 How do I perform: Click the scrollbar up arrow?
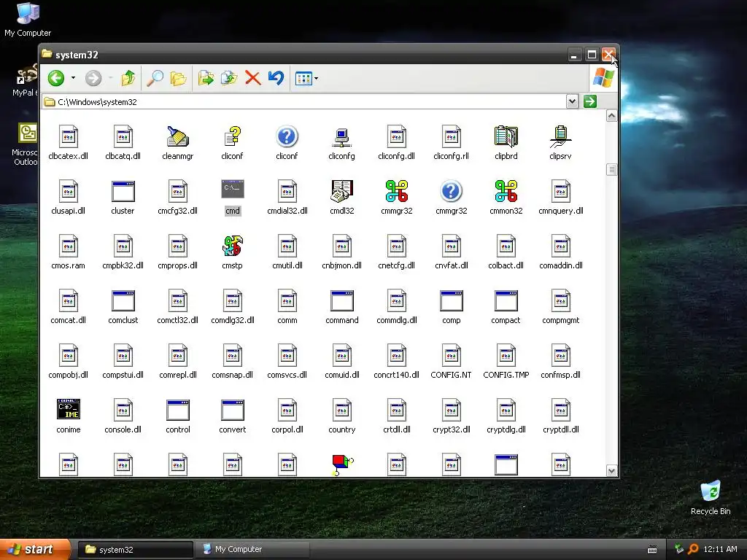point(612,116)
